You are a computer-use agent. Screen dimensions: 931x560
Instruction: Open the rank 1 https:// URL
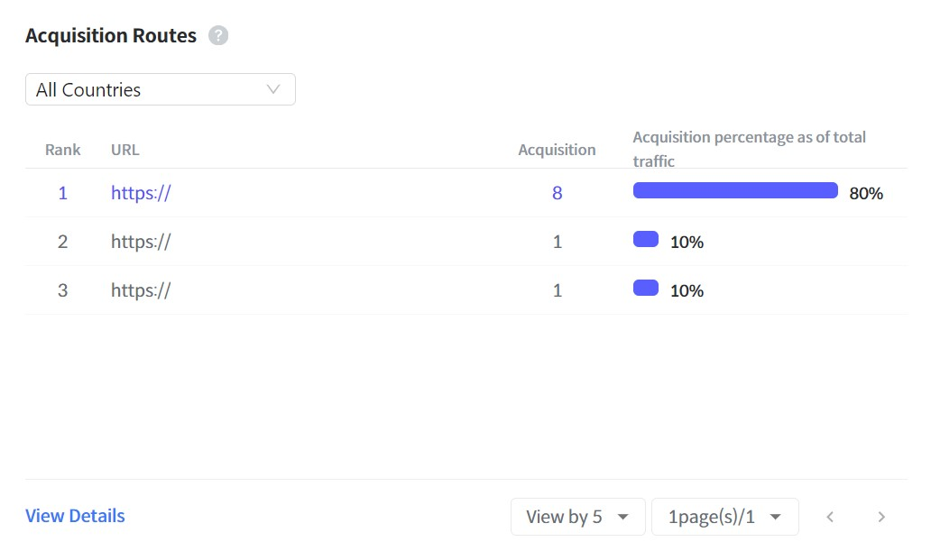click(x=141, y=193)
